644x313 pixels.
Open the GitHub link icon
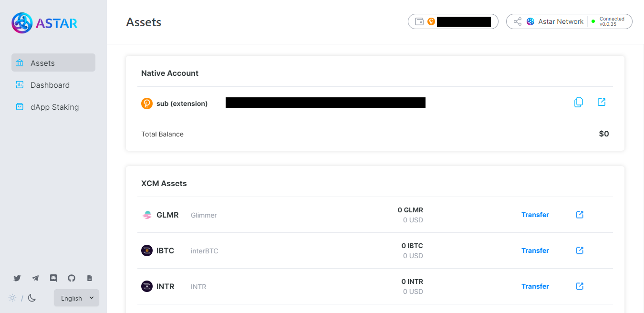point(72,278)
